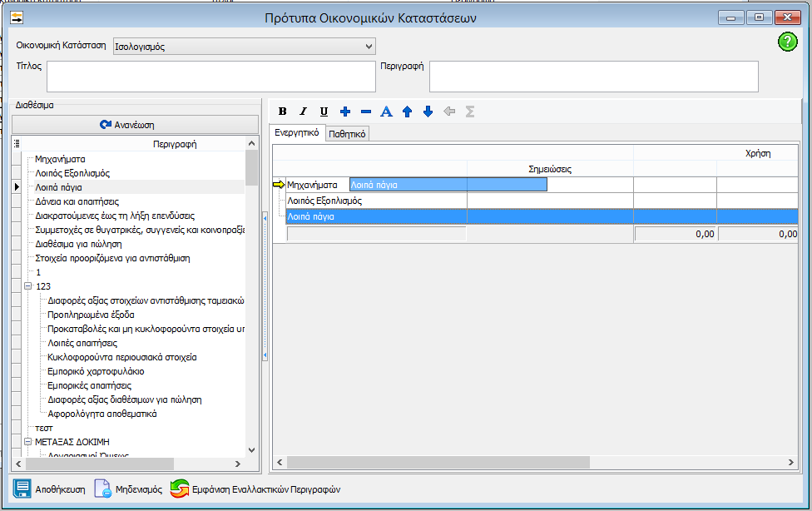Select Μηχανήματα in the left tree
Image resolution: width=812 pixels, height=511 pixels.
point(60,159)
